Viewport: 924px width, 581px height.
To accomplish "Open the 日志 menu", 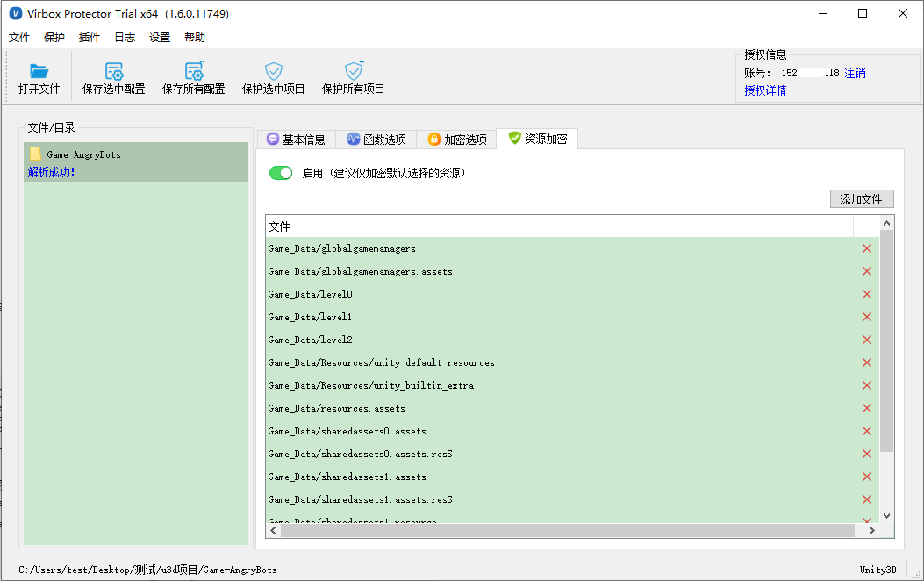I will click(125, 37).
